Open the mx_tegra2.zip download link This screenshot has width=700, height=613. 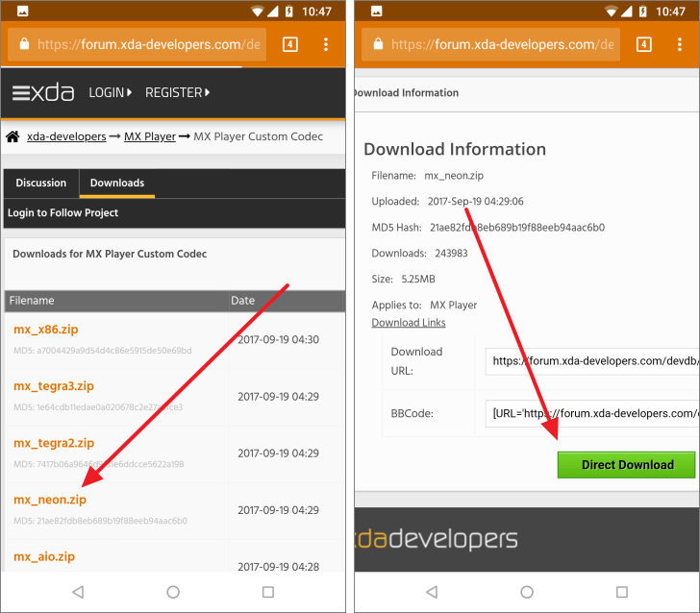pos(54,443)
